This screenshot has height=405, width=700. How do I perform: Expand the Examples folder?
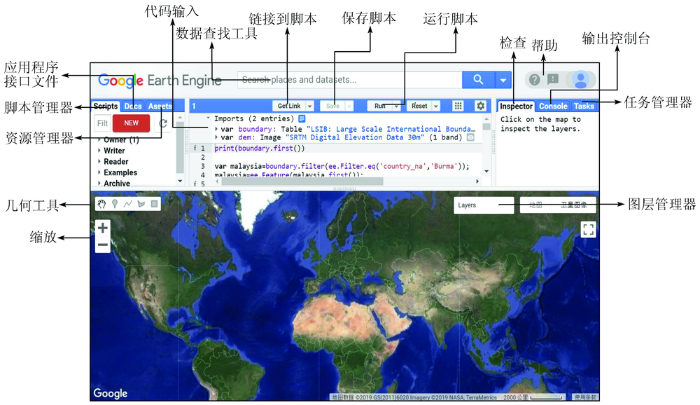coord(99,172)
